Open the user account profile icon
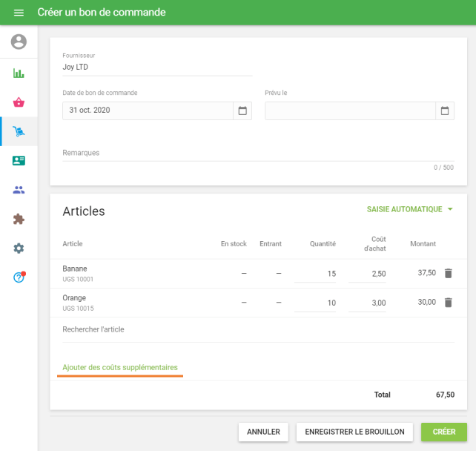 pyautogui.click(x=19, y=42)
